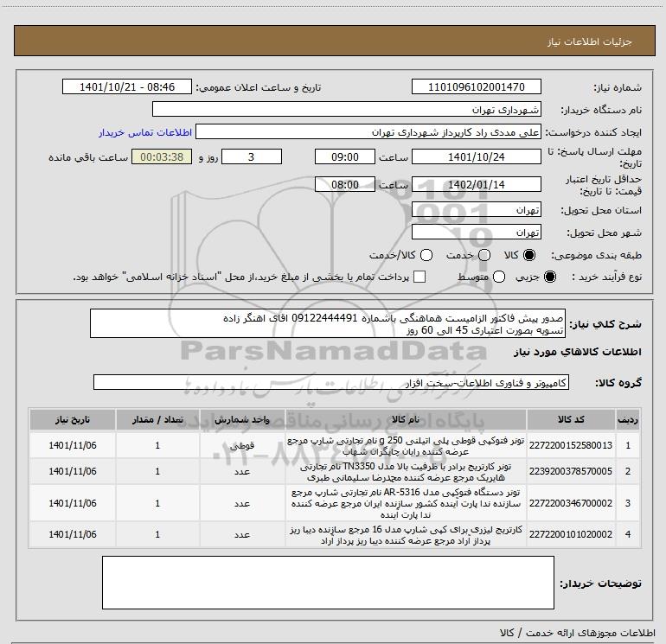The height and width of the screenshot is (644, 666).
Task: Click the Brother TN3350 toner item name
Action: pos(406,472)
